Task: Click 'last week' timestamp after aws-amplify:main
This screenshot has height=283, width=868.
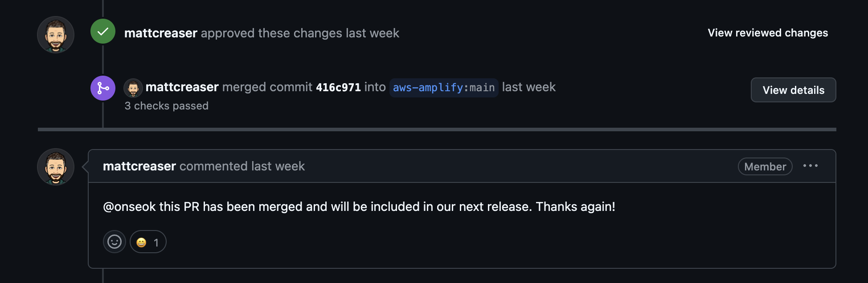Action: click(x=528, y=87)
